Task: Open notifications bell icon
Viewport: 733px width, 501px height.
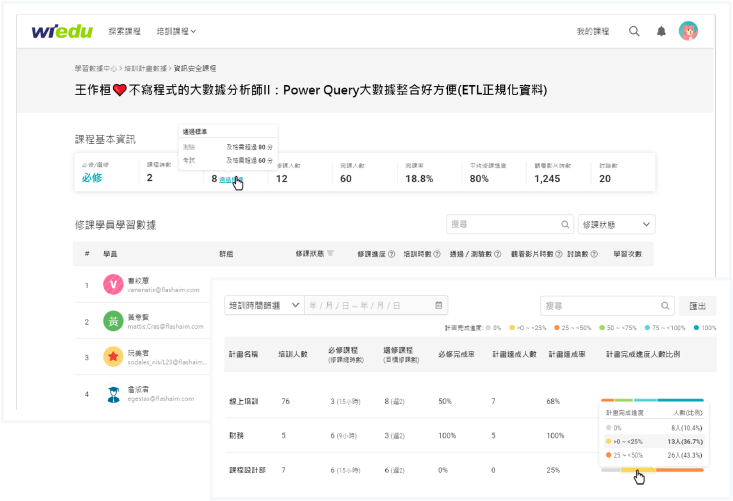Action: pos(661,31)
